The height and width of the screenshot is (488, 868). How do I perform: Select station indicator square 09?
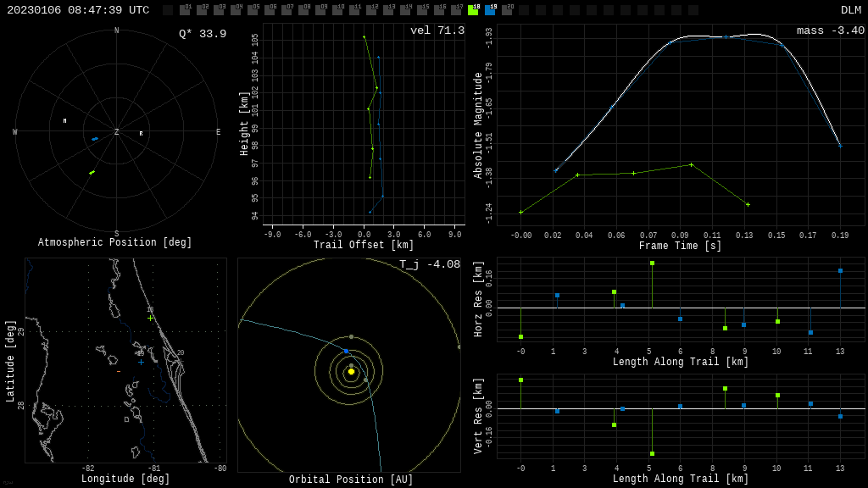(320, 10)
